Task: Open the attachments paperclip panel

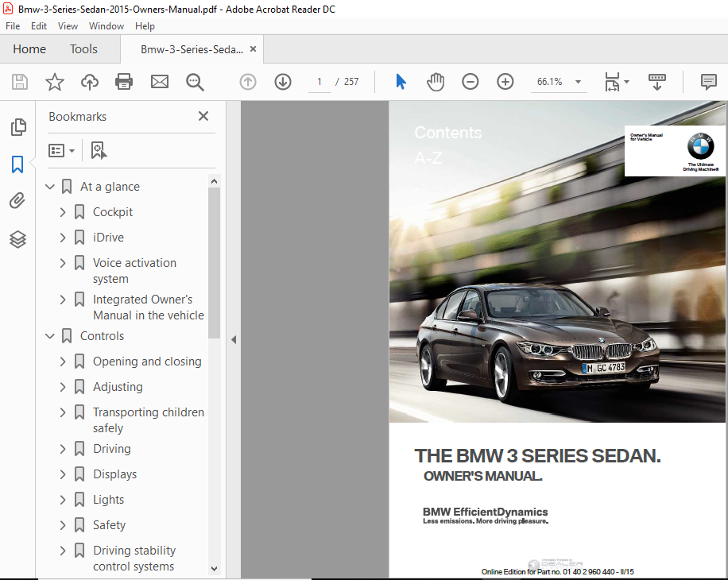Action: [x=17, y=201]
